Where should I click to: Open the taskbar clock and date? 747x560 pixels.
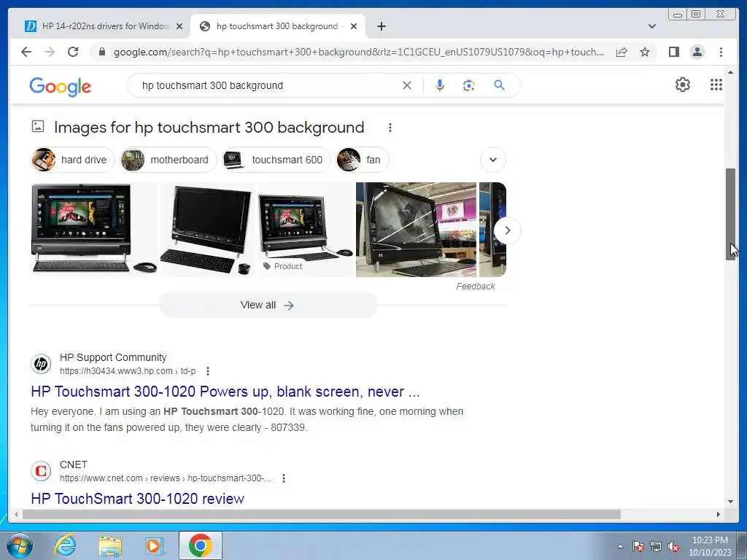(x=710, y=546)
